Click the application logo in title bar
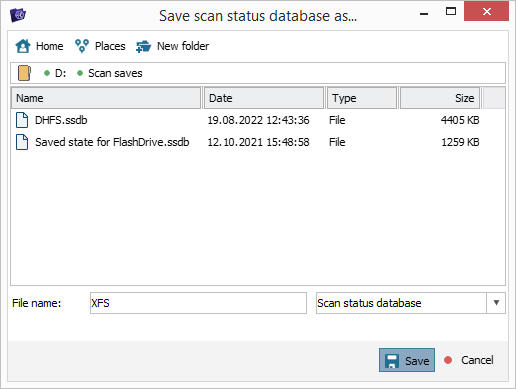Viewport: 516px width, 389px height. [18, 15]
